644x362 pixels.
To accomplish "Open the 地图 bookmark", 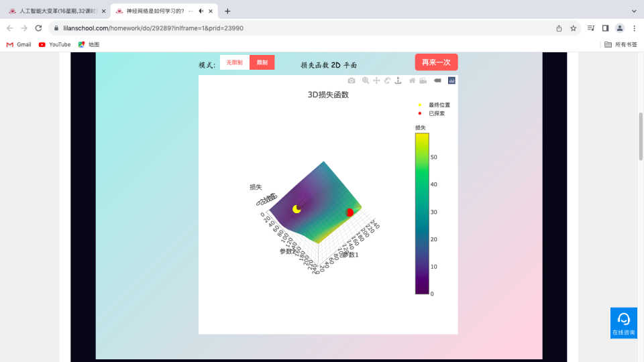I will pos(89,44).
